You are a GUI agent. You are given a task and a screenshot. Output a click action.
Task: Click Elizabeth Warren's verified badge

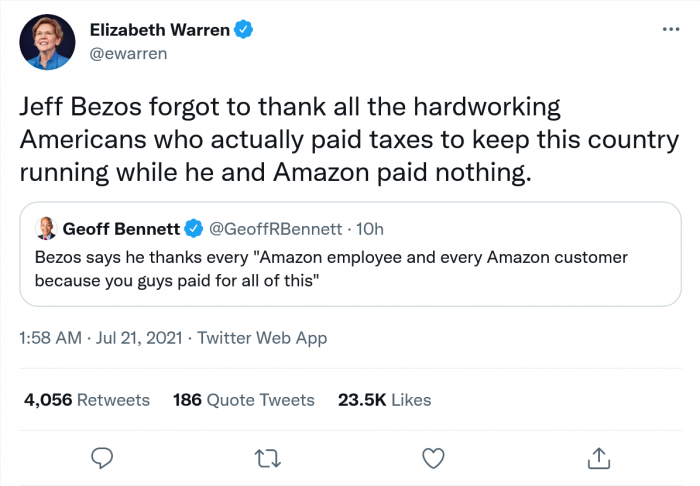coord(244,31)
